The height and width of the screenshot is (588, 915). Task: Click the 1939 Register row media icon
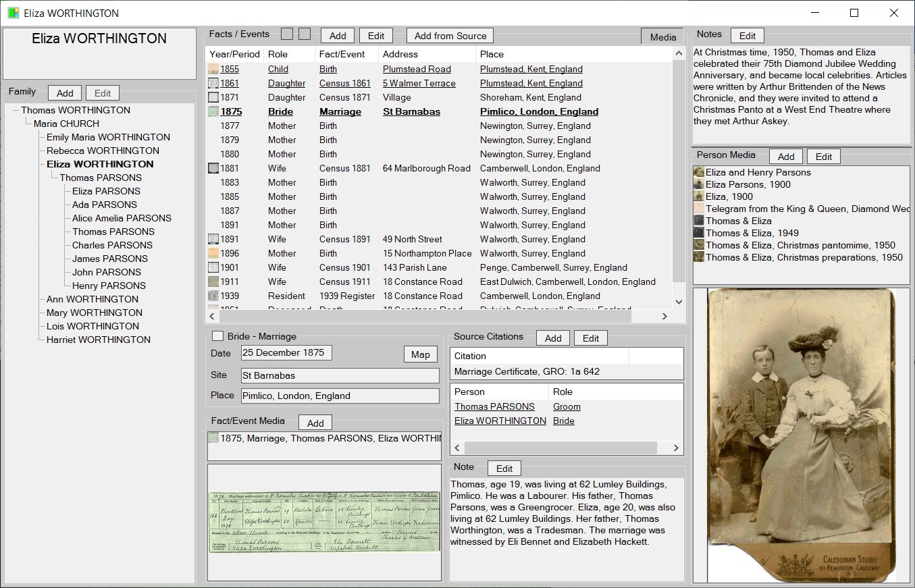point(213,296)
